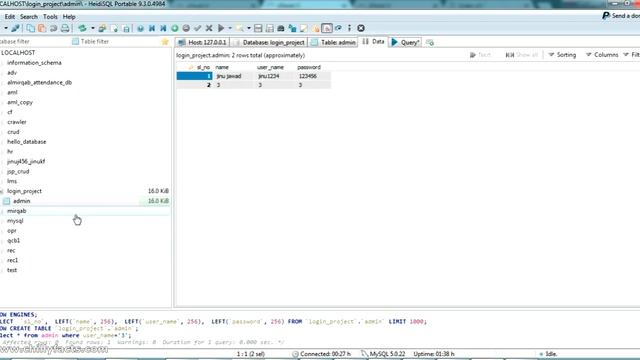Jump to last row icon
640x360 pixels.
pyautogui.click(x=163, y=28)
